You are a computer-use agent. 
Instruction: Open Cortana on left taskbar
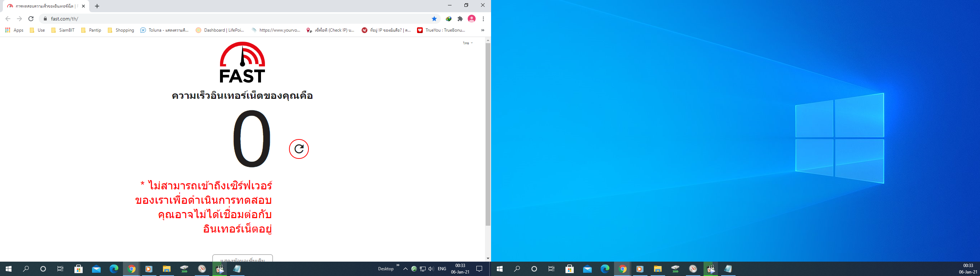click(x=43, y=269)
